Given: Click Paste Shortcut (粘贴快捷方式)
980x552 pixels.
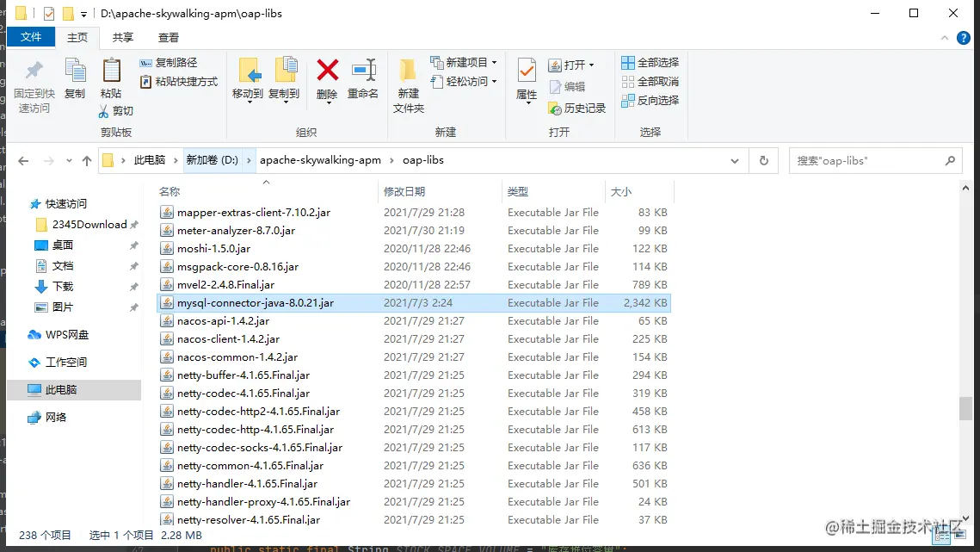Looking at the screenshot, I should click(179, 81).
